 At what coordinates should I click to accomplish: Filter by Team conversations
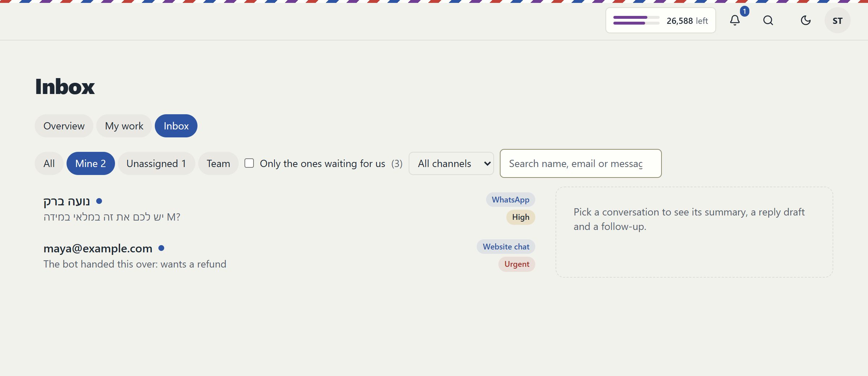[x=218, y=163]
